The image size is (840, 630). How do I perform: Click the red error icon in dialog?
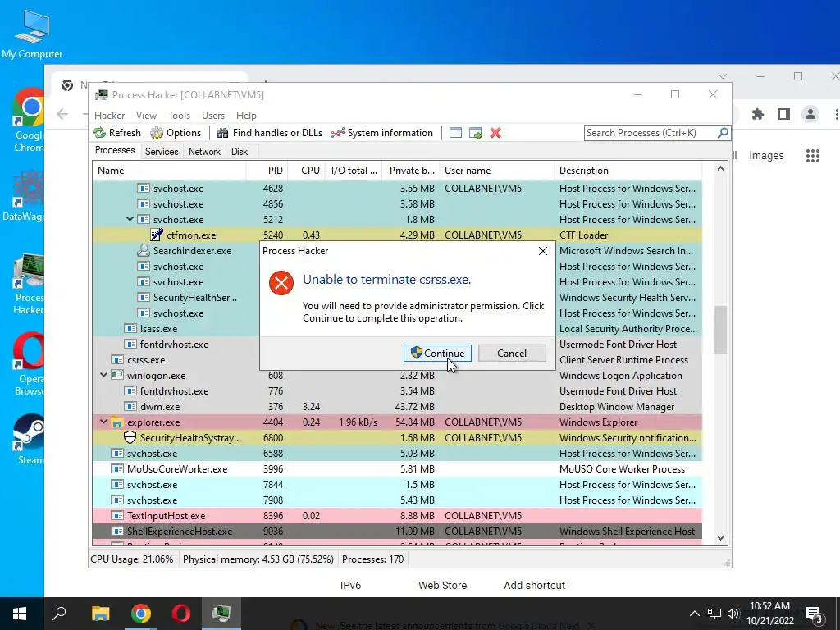coord(281,283)
